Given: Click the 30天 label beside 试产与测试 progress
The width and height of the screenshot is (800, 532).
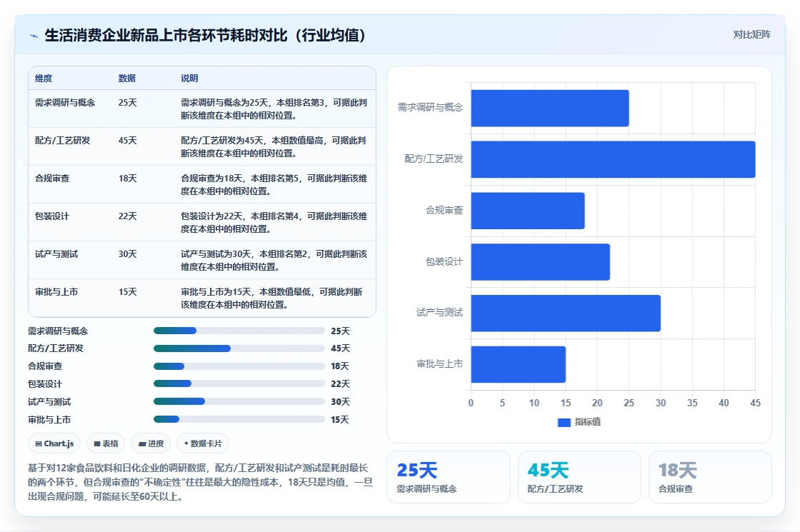Looking at the screenshot, I should (x=340, y=402).
